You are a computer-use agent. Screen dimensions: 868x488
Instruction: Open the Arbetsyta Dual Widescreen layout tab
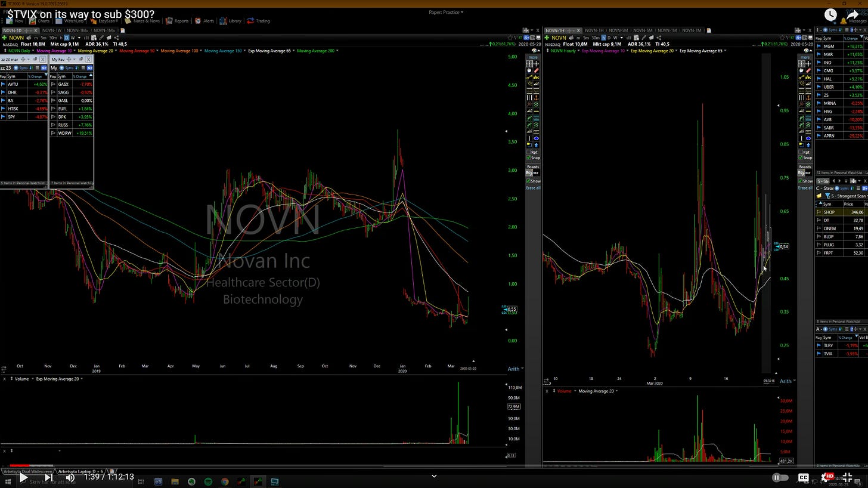click(x=27, y=471)
